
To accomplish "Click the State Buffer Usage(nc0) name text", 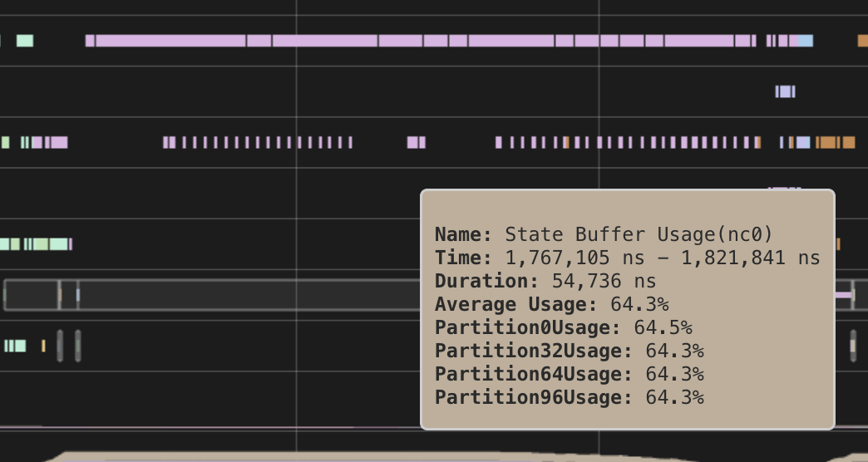I will point(639,234).
